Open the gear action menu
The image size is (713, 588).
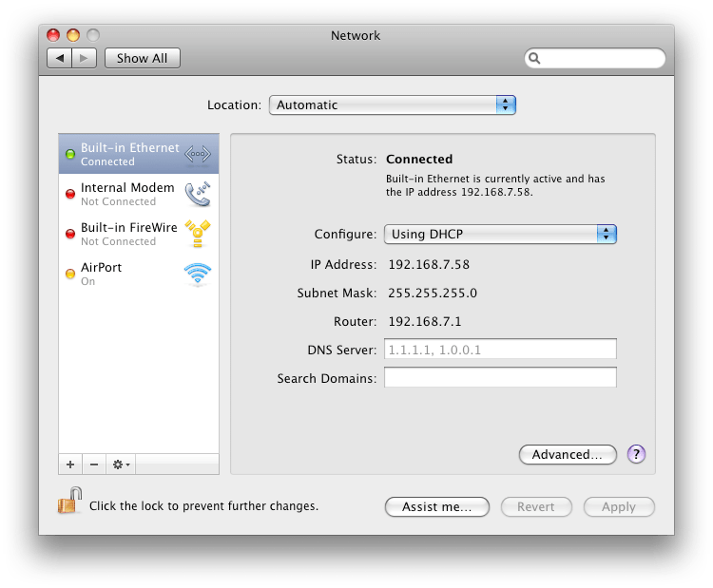122,465
